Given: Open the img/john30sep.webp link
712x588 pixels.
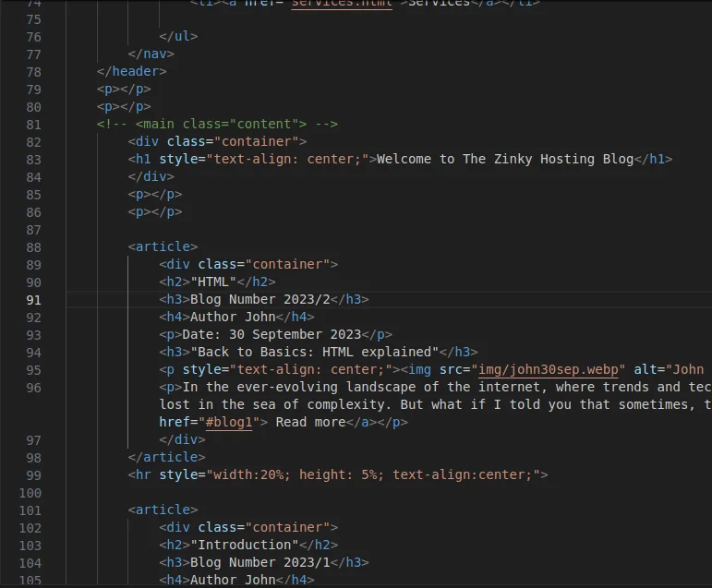Looking at the screenshot, I should coord(548,369).
